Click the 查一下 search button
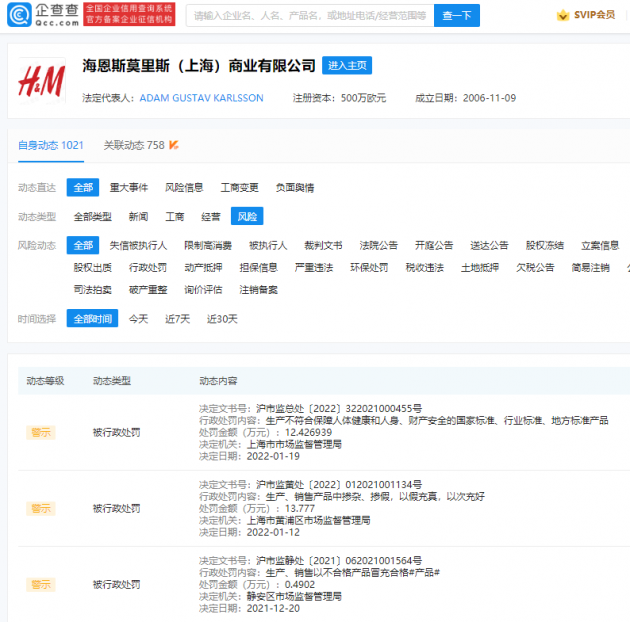This screenshot has width=630, height=622. coord(457,16)
